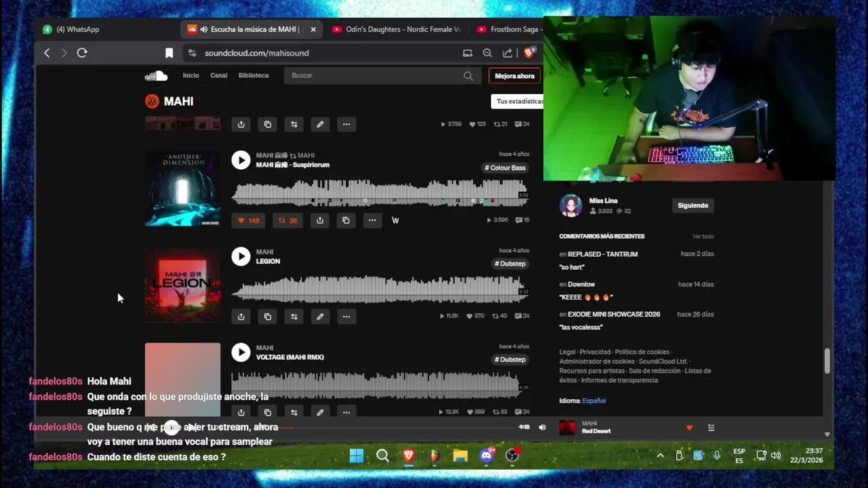This screenshot has width=868, height=488.
Task: Share the VOLTAGE (MAHI RMX) track
Action: (241, 412)
